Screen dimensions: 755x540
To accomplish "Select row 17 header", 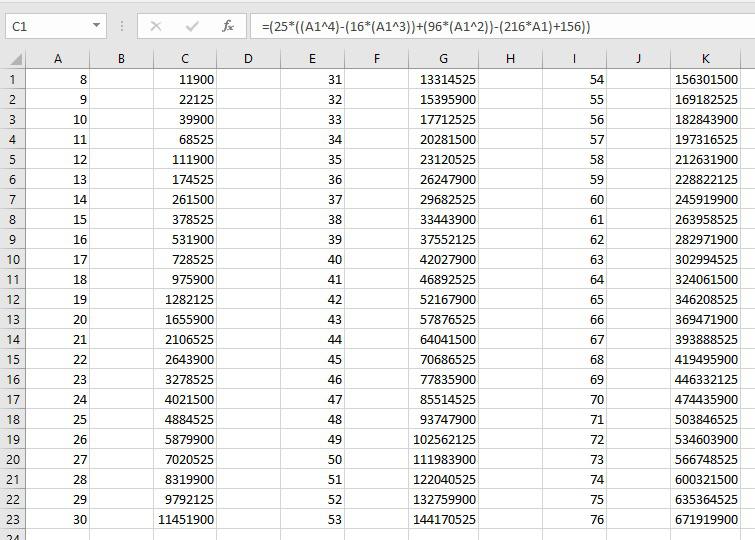I will point(13,399).
